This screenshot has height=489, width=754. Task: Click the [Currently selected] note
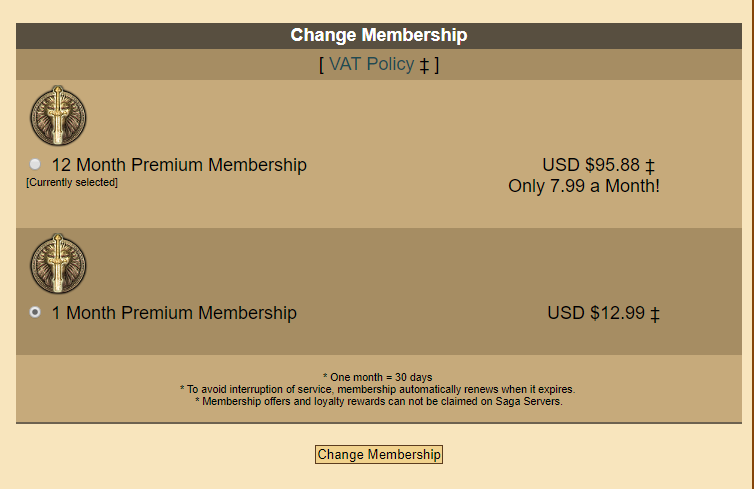(72, 182)
